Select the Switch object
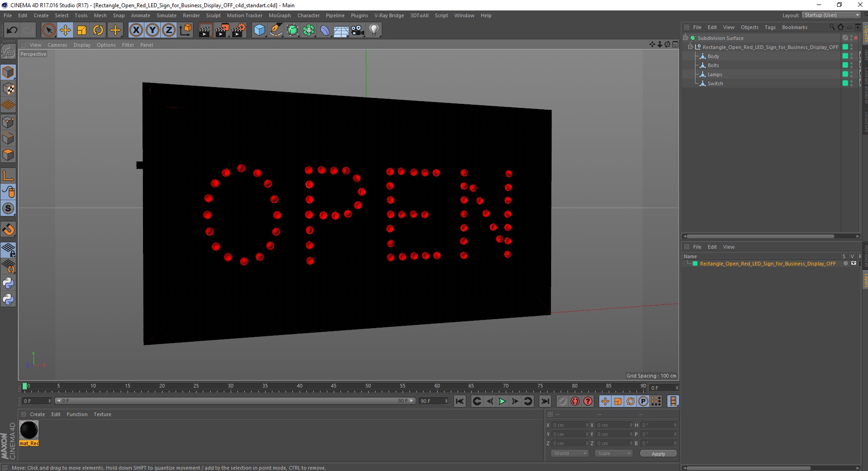 click(715, 83)
